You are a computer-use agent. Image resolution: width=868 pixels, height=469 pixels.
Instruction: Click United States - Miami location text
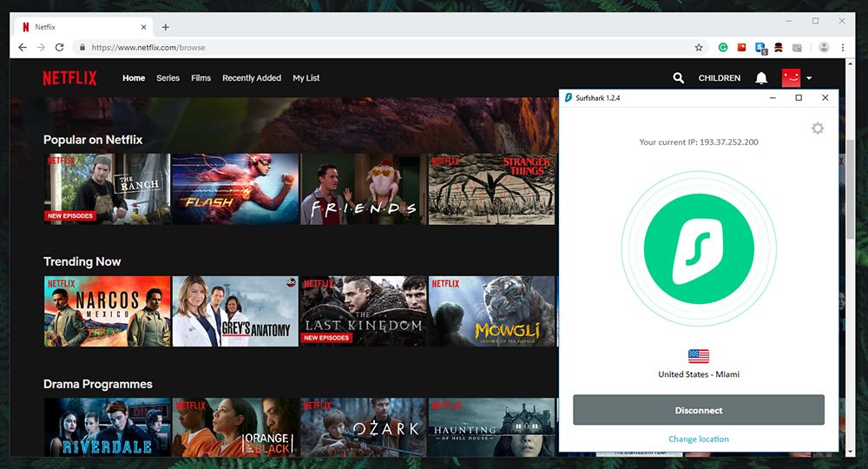[x=699, y=374]
